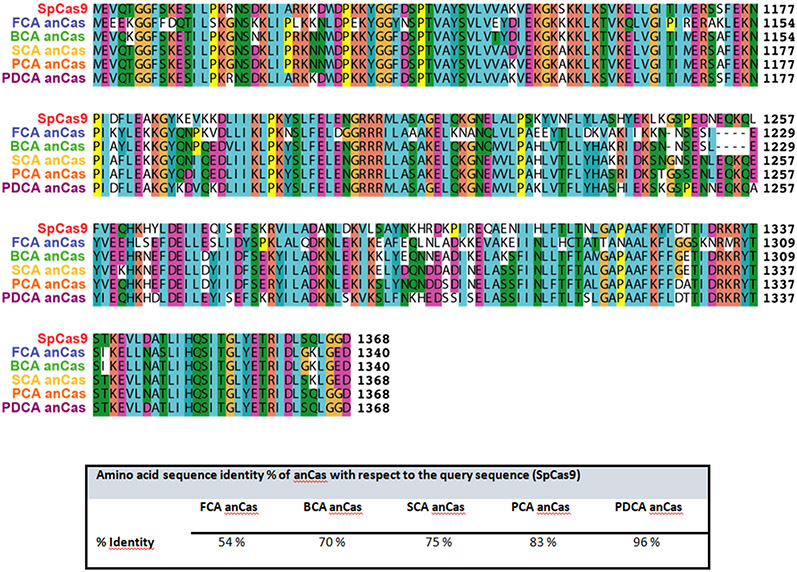Click number 1309 ending the BCA anCas row
The height and width of the screenshot is (572, 797).
778,256
